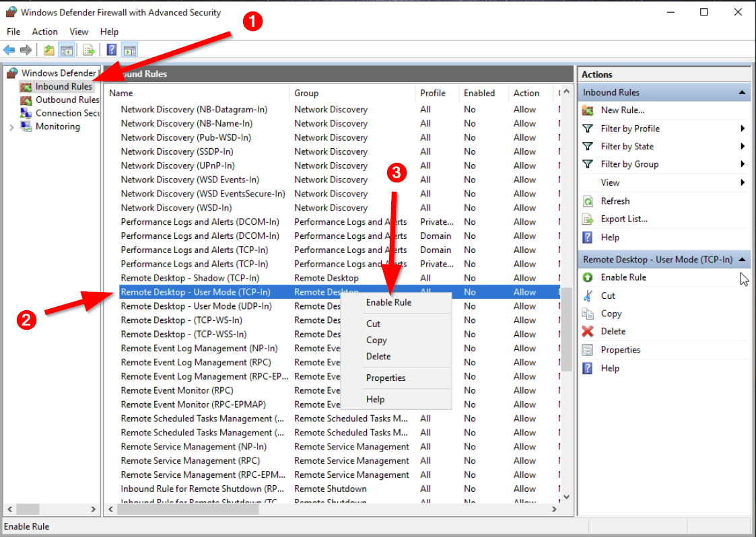Click Refresh in the Actions pane

coord(615,201)
